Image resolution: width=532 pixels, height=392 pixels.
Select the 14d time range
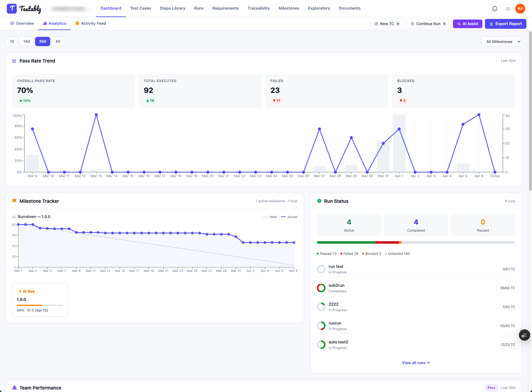[x=27, y=41]
